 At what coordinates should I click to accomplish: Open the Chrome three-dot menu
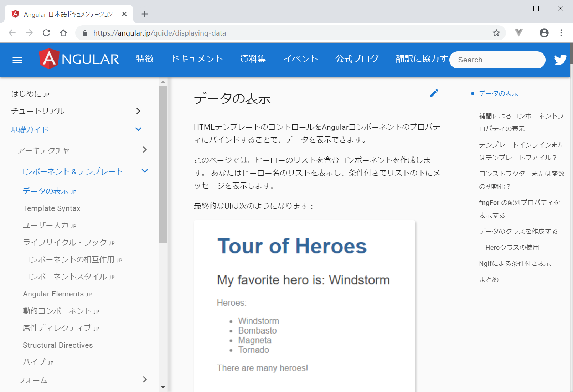[561, 33]
